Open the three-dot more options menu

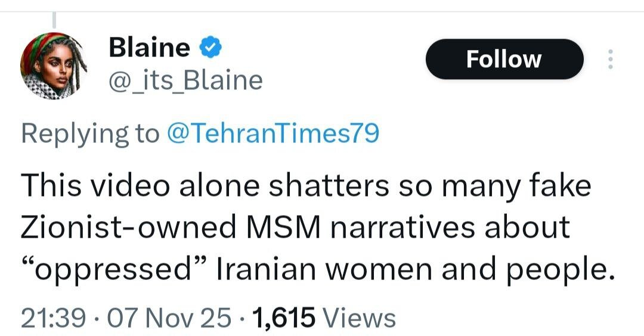coord(609,60)
